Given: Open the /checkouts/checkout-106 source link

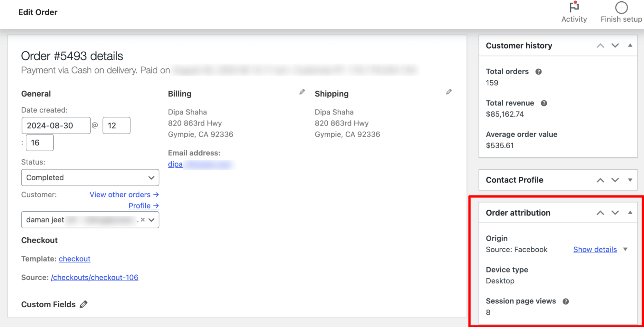Looking at the screenshot, I should click(x=94, y=278).
